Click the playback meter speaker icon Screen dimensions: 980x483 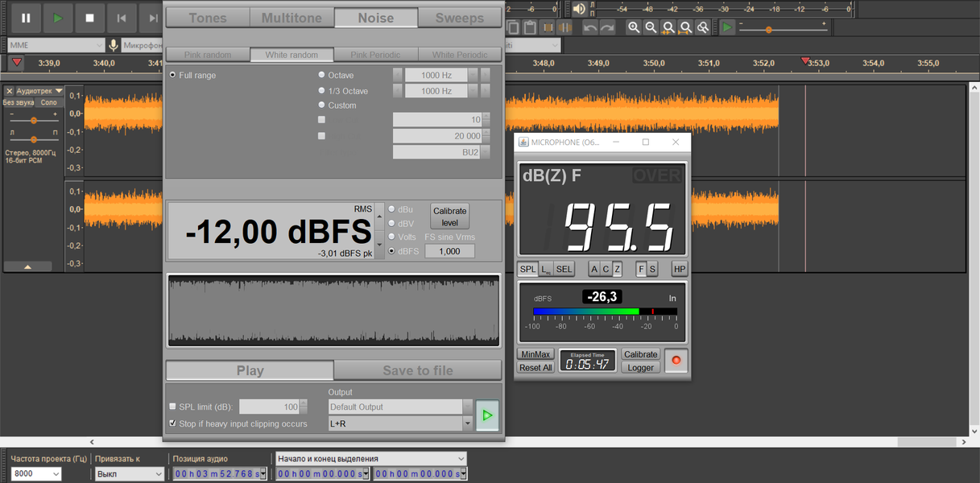(578, 9)
